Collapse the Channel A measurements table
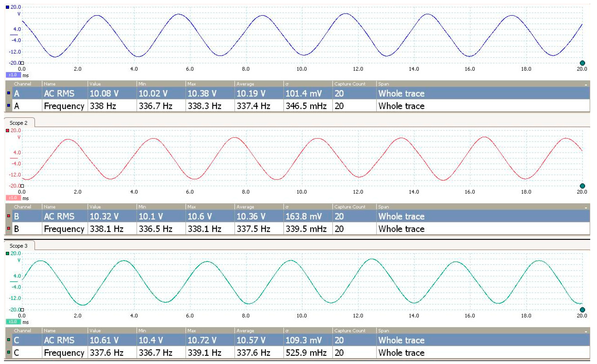Viewport: 597px width, 364px height. click(586, 85)
